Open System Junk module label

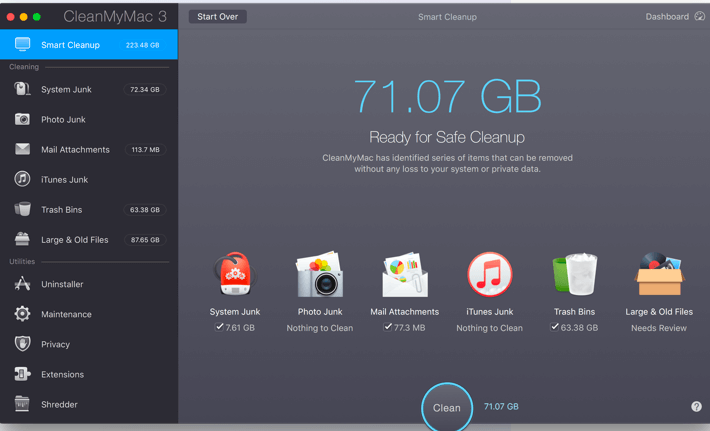pyautogui.click(x=66, y=90)
